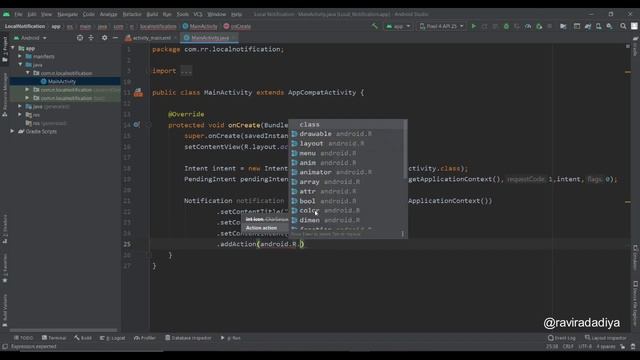Screen dimensions: 640x360
Task: Open the Event Log
Action: (x=562, y=338)
